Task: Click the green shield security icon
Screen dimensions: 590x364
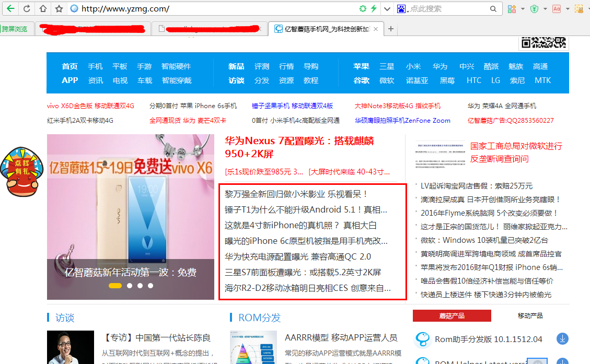Action: [534, 9]
